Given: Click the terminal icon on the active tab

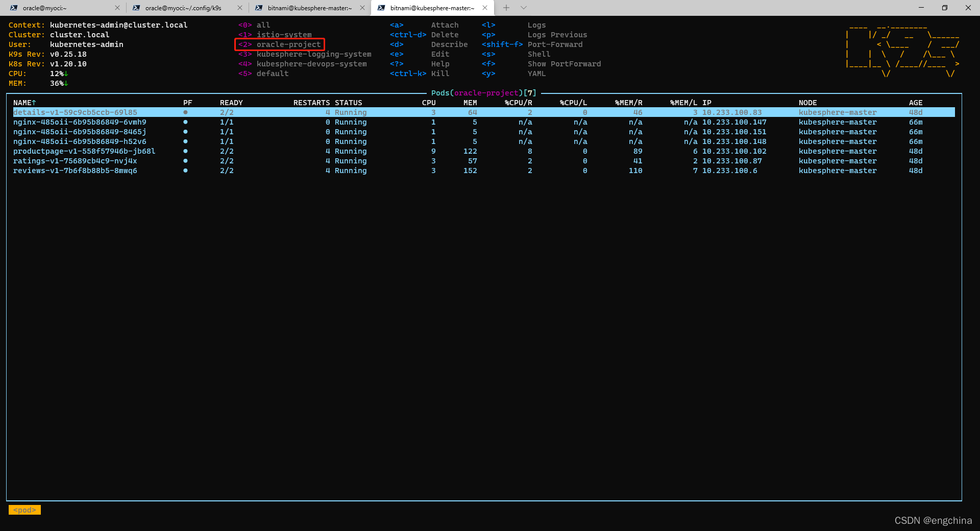Looking at the screenshot, I should (x=381, y=8).
